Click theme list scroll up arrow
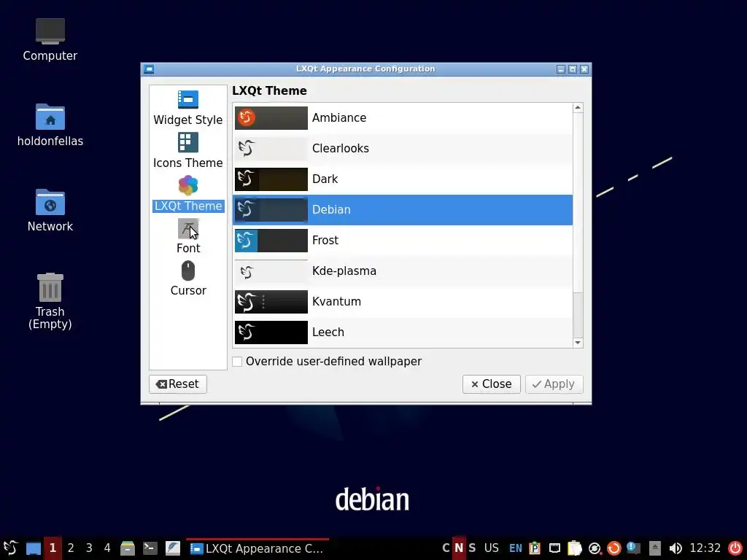Image resolution: width=747 pixels, height=560 pixels. click(x=578, y=108)
